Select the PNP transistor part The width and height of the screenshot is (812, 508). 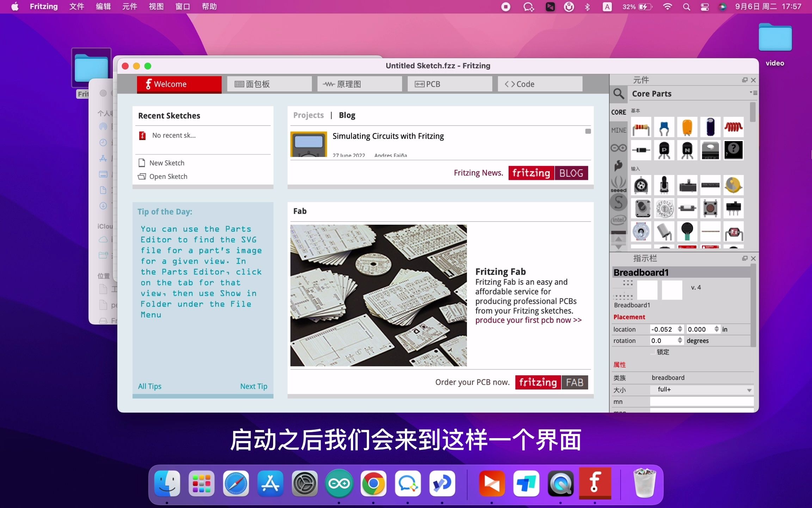[x=664, y=150]
